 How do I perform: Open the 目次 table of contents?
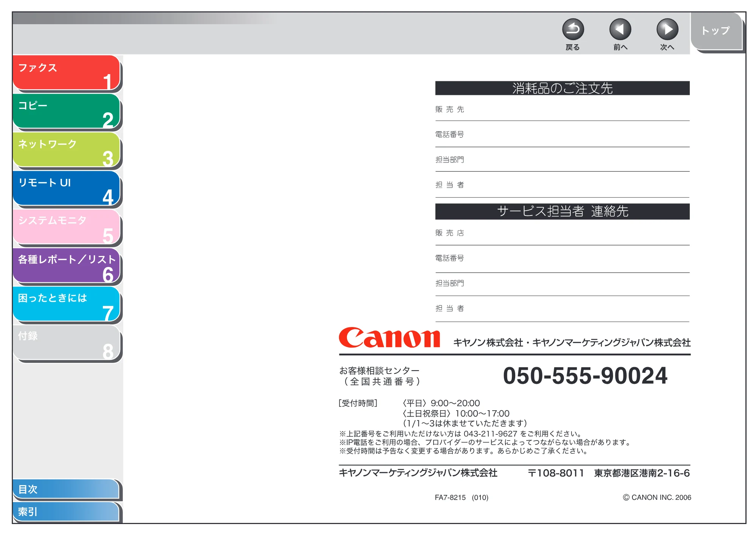pos(66,489)
